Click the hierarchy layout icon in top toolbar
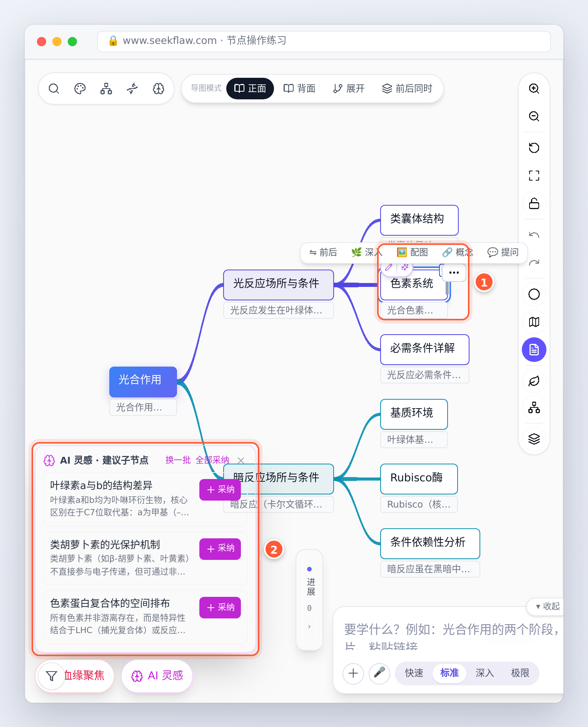The height and width of the screenshot is (727, 588). tap(106, 89)
